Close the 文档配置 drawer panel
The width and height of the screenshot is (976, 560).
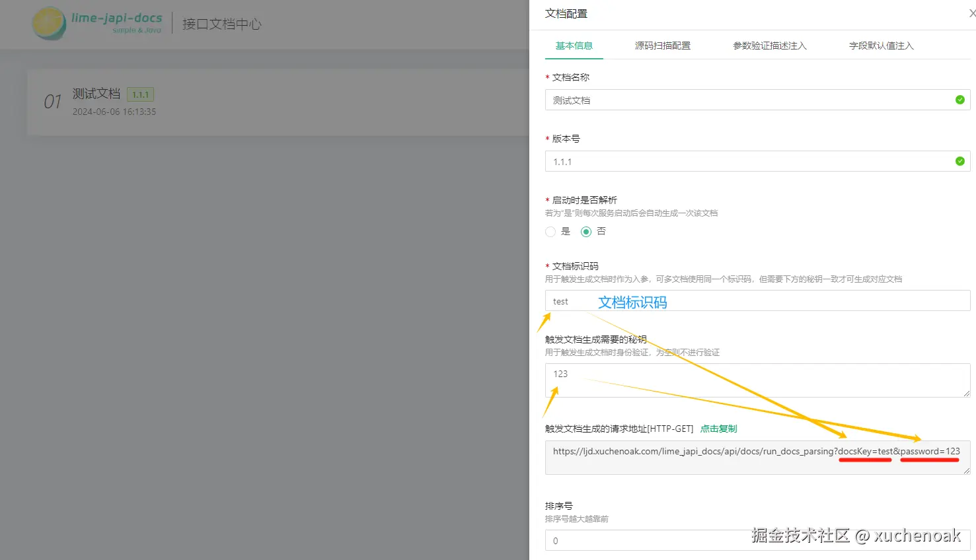tap(972, 13)
